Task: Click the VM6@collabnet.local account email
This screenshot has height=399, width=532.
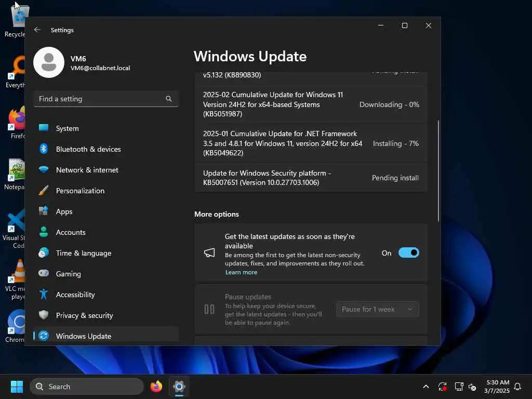Action: pos(100,68)
